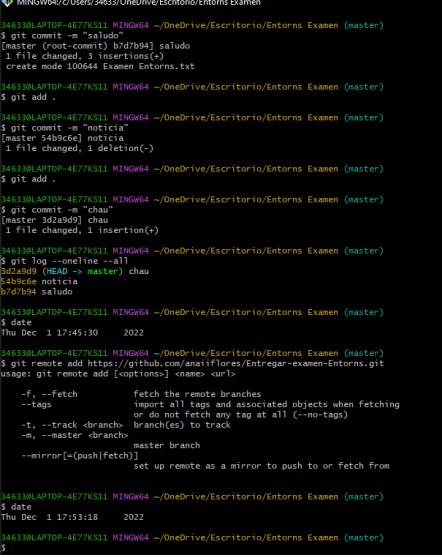Click the 'git remote add' command before the URL
The image size is (442, 558).
coord(46,363)
